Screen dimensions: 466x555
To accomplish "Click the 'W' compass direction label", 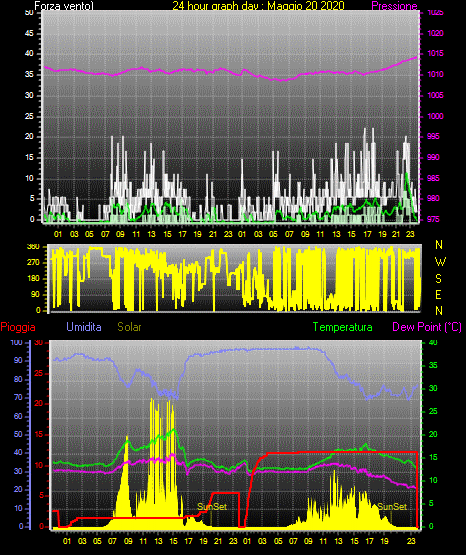I will pyautogui.click(x=440, y=262).
